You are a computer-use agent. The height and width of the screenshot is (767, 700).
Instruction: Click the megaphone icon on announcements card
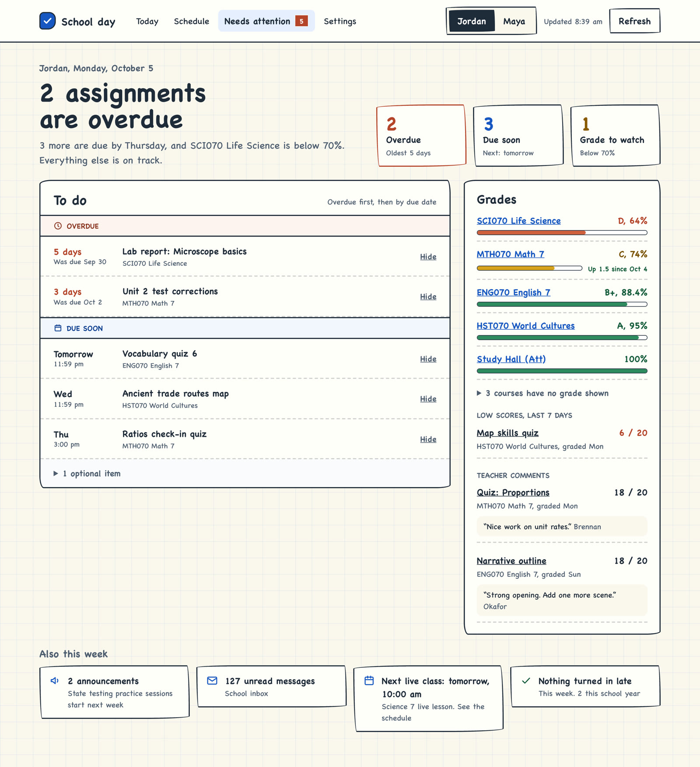[55, 681]
